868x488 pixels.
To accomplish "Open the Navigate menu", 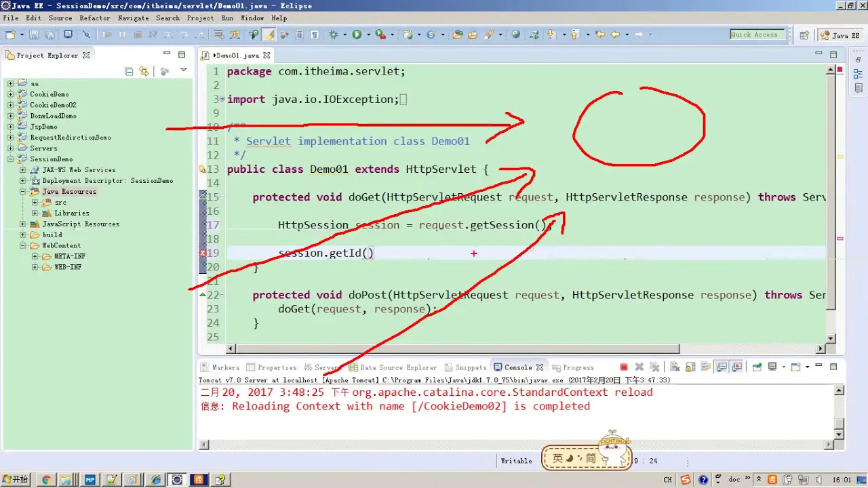I will coord(133,18).
